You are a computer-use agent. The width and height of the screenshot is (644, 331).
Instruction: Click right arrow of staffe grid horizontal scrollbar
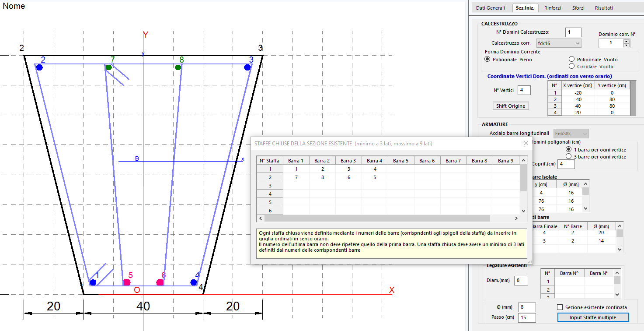[x=516, y=218]
